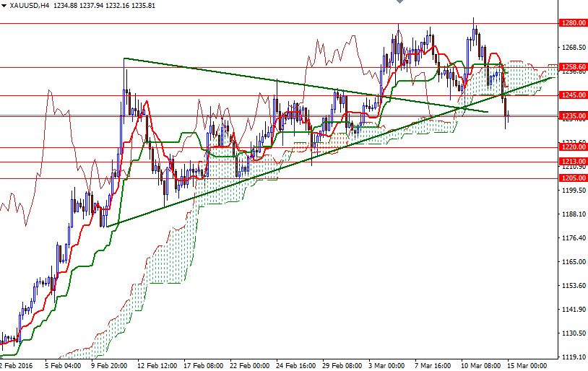Click the 1235.00 current price label
588x371 pixels.
pos(572,115)
